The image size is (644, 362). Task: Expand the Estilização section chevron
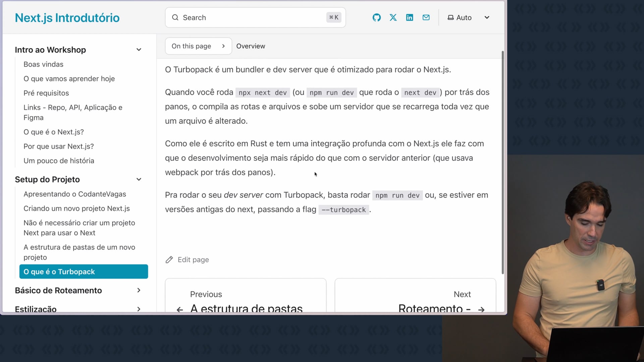[139, 309]
